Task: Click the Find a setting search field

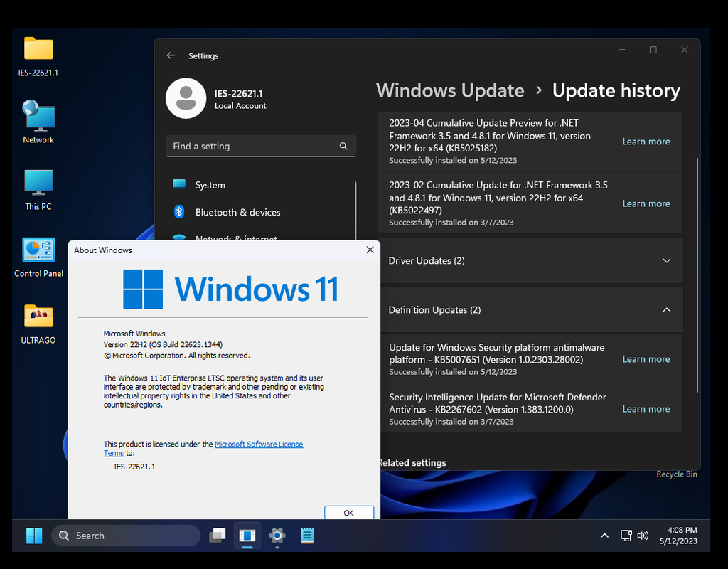Action: pos(261,146)
